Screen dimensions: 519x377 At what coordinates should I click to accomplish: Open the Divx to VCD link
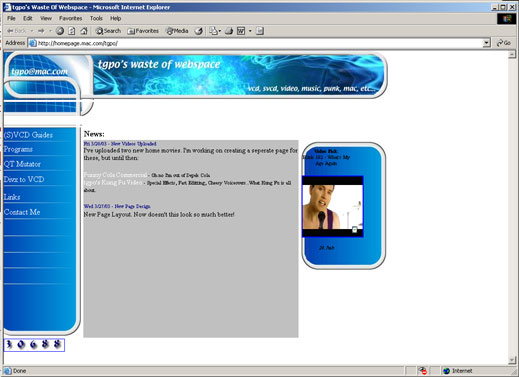pos(24,179)
